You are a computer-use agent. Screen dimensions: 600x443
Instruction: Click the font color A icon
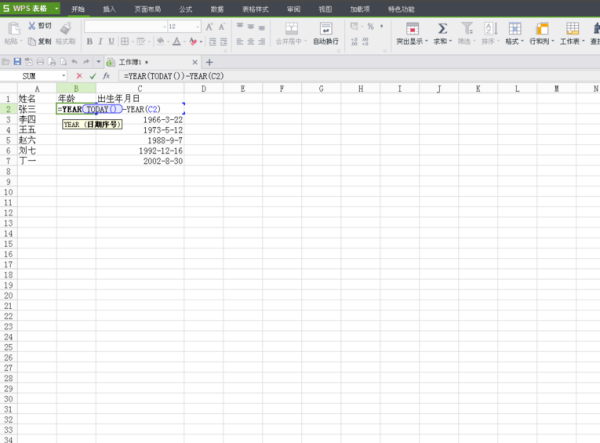176,41
